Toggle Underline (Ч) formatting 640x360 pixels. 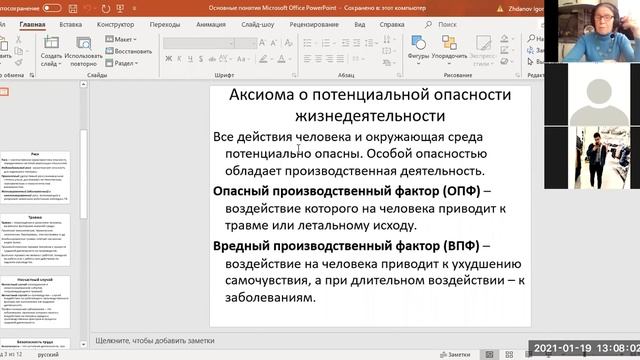click(x=190, y=59)
